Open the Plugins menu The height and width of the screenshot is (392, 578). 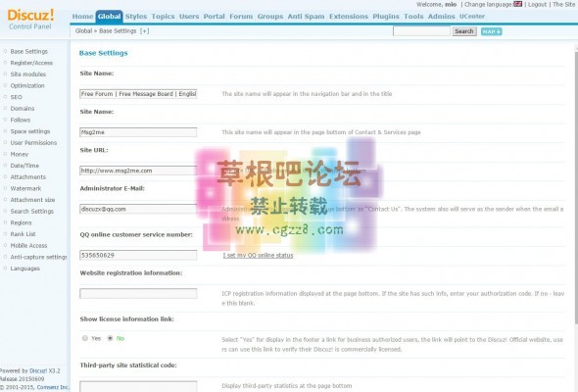[386, 17]
